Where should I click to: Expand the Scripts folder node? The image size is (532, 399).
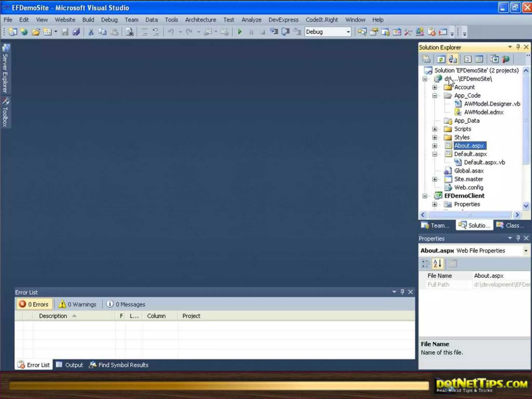click(x=435, y=129)
